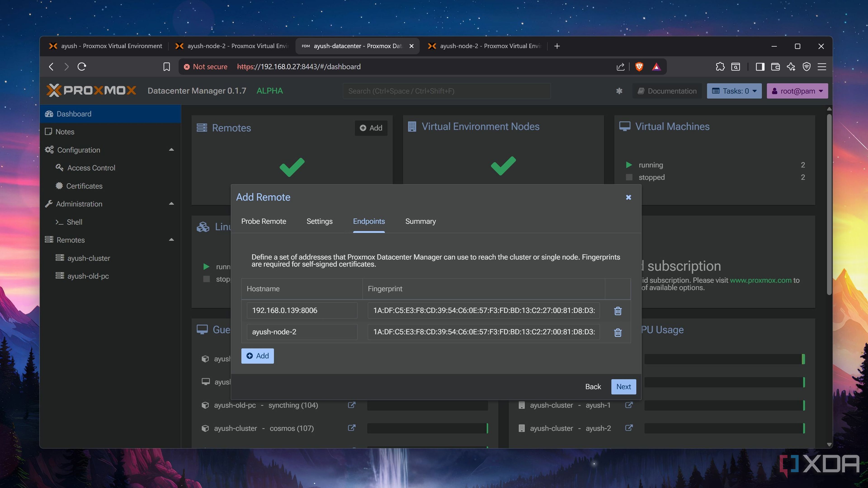The height and width of the screenshot is (488, 868).
Task: Edit the ayush-node-2 hostname field
Action: [x=302, y=332]
